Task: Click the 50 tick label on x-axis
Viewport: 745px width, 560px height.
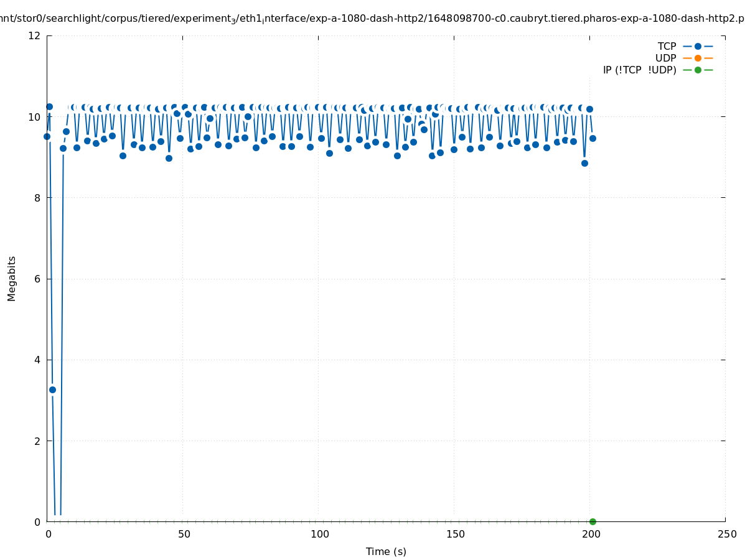Action: 184,534
